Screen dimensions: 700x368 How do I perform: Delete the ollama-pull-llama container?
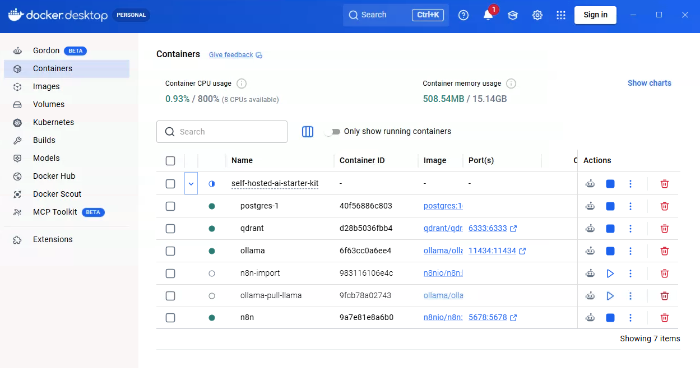tap(664, 296)
